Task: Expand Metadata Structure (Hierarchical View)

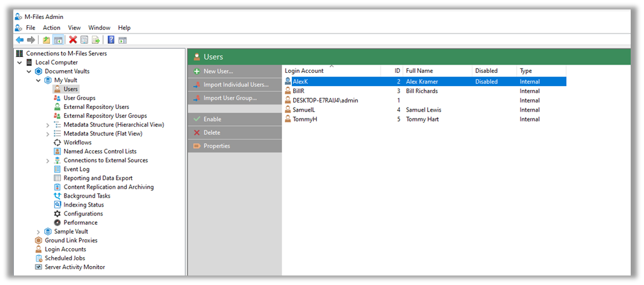Action: (48, 125)
